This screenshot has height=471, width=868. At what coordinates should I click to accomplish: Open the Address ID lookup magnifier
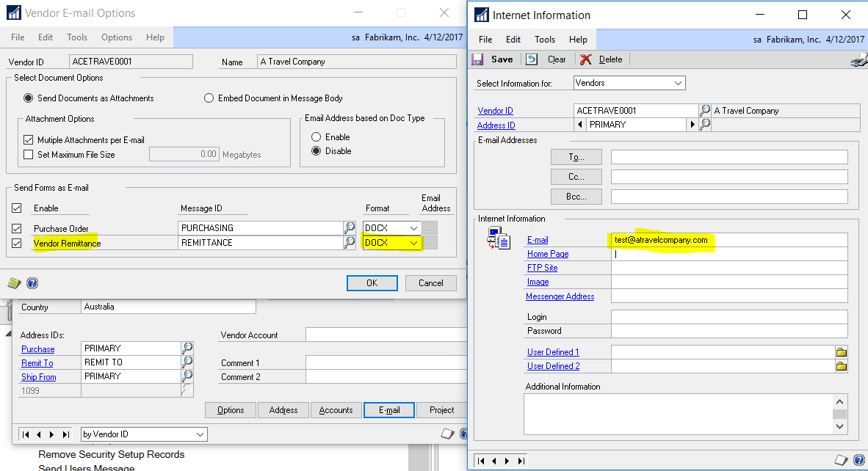704,124
